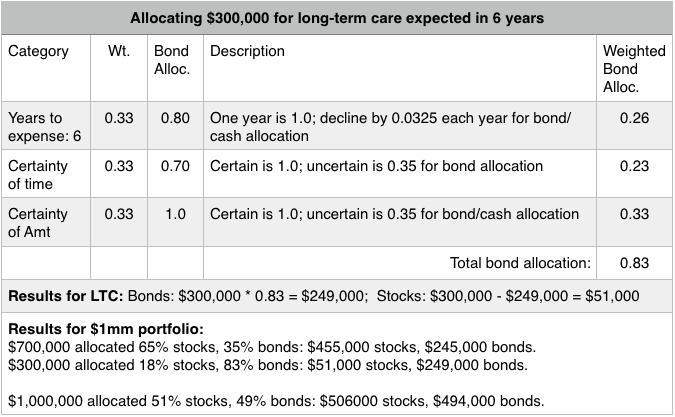675x417 pixels.
Task: Select the Results for $1mm portfolio heading
Action: tap(98, 329)
